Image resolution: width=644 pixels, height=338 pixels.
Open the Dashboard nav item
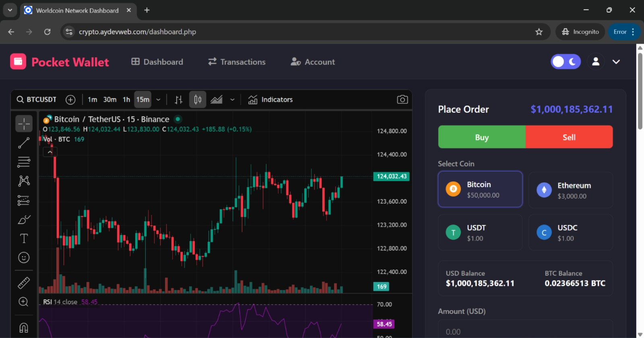157,62
